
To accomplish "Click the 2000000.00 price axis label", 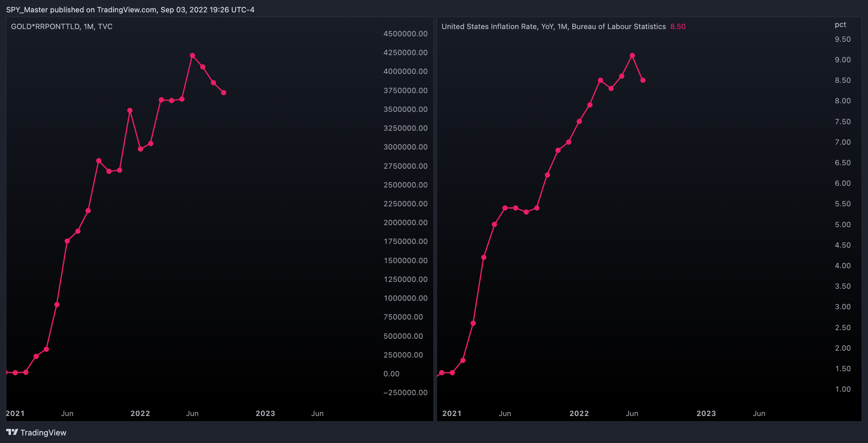I will point(406,222).
